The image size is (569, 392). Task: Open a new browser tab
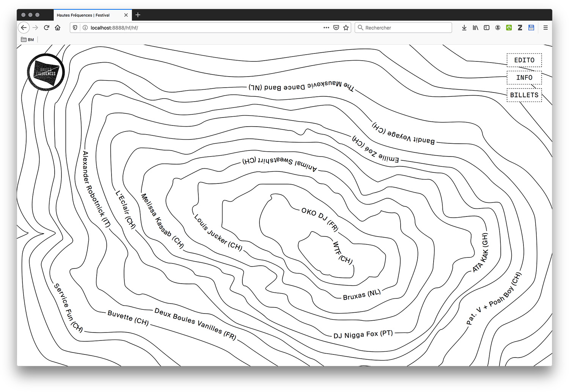(138, 15)
